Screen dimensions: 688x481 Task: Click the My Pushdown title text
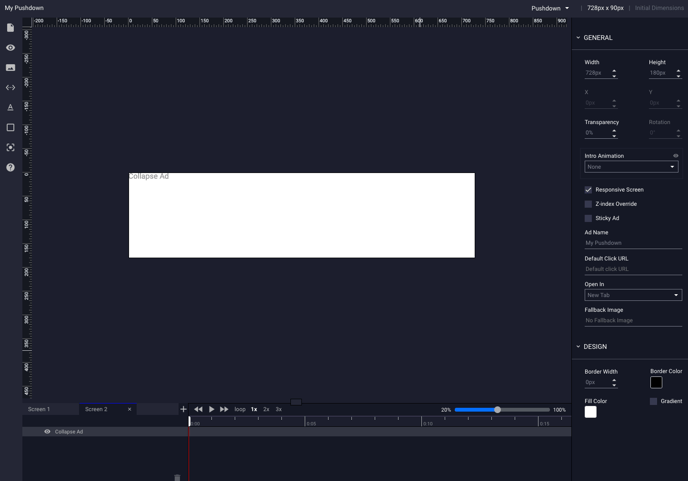(x=24, y=8)
